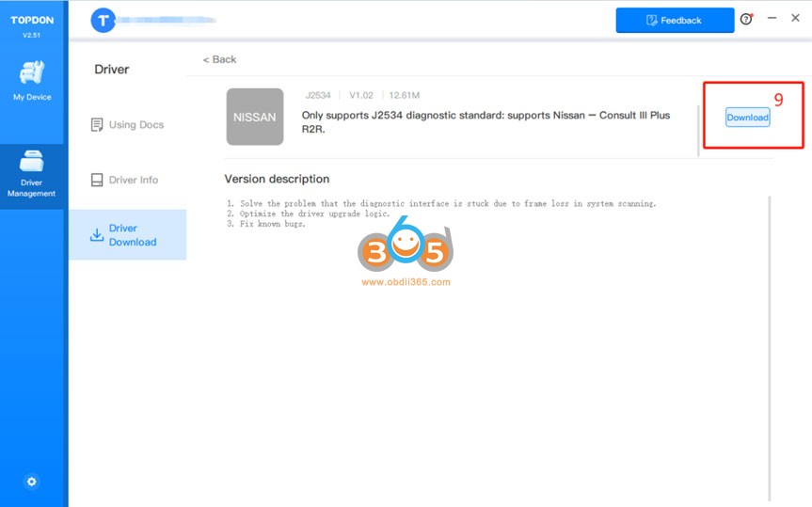Click the 'Fix known bugs' line
This screenshot has height=507, width=812.
[x=266, y=224]
